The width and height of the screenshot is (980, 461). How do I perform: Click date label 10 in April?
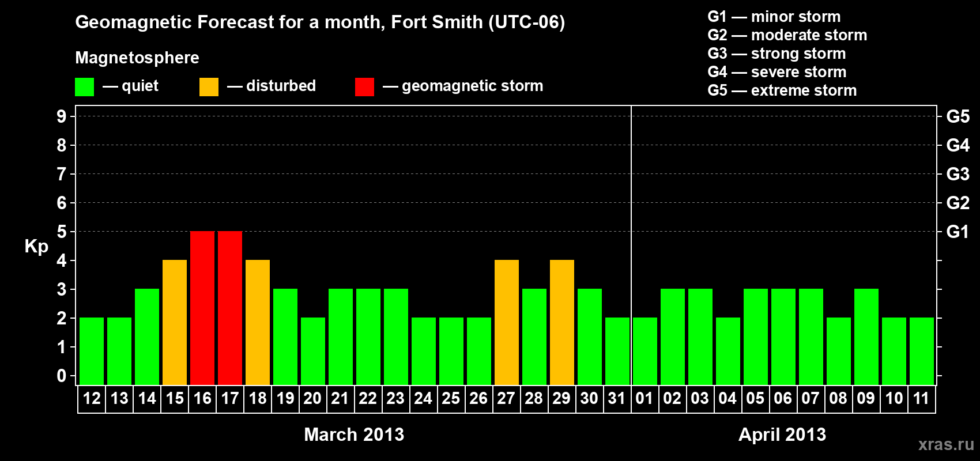894,398
